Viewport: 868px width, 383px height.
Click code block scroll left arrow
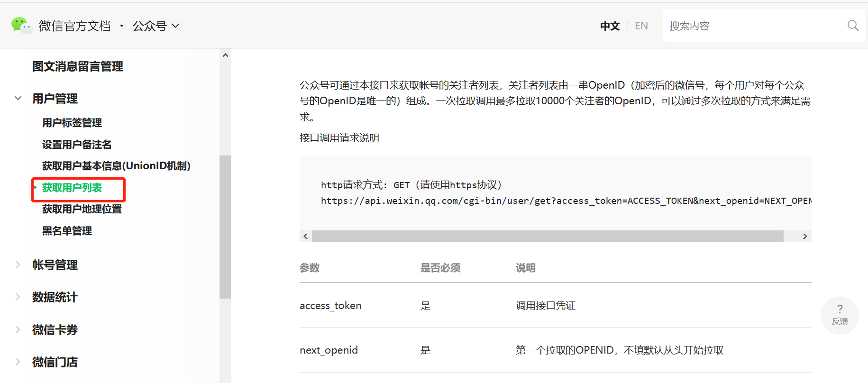306,236
